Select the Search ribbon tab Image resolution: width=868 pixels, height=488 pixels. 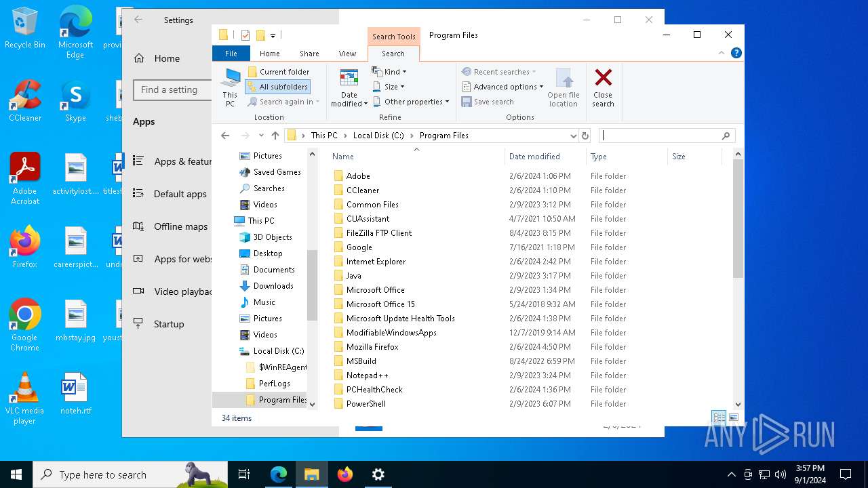393,54
